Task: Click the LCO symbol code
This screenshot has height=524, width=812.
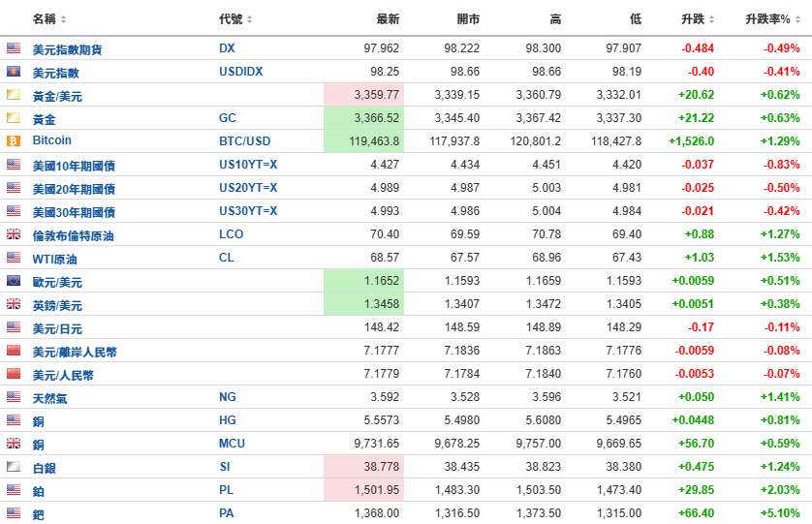Action: [231, 234]
